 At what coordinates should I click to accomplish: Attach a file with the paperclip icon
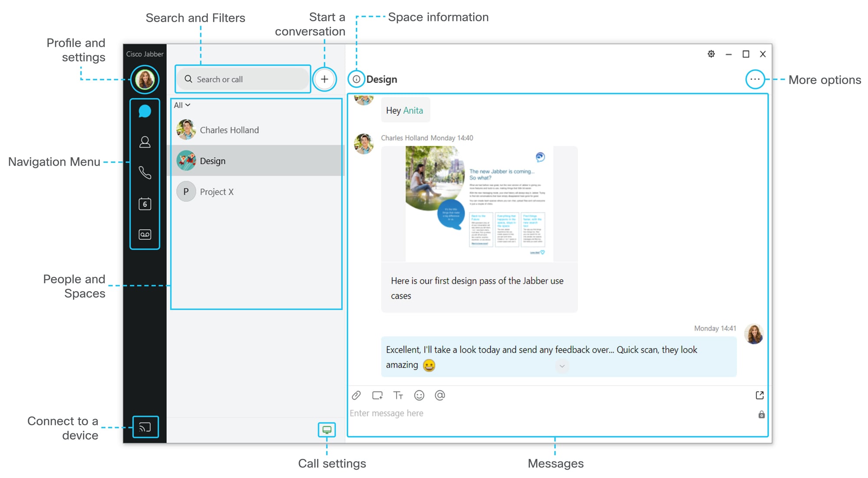356,396
